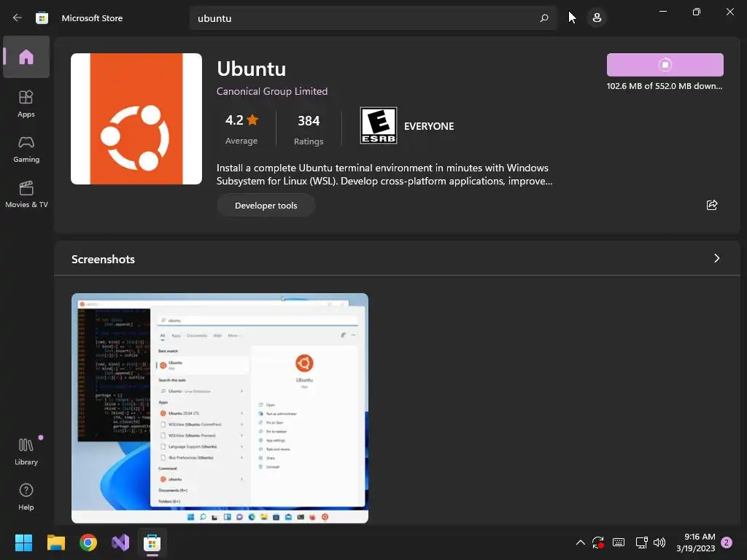747x560 pixels.
Task: Open the Library section
Action: (26, 451)
